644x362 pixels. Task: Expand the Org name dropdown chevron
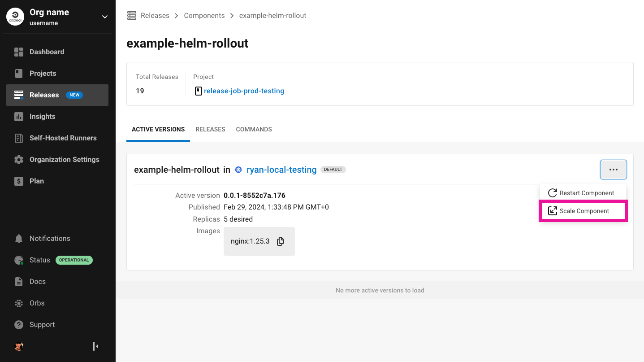coord(105,17)
